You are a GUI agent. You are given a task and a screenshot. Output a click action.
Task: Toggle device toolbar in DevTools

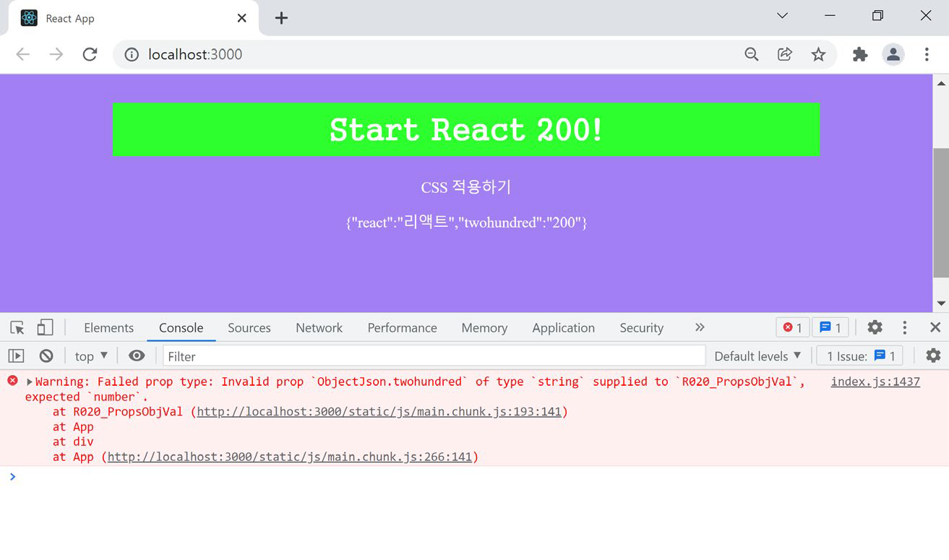tap(45, 327)
